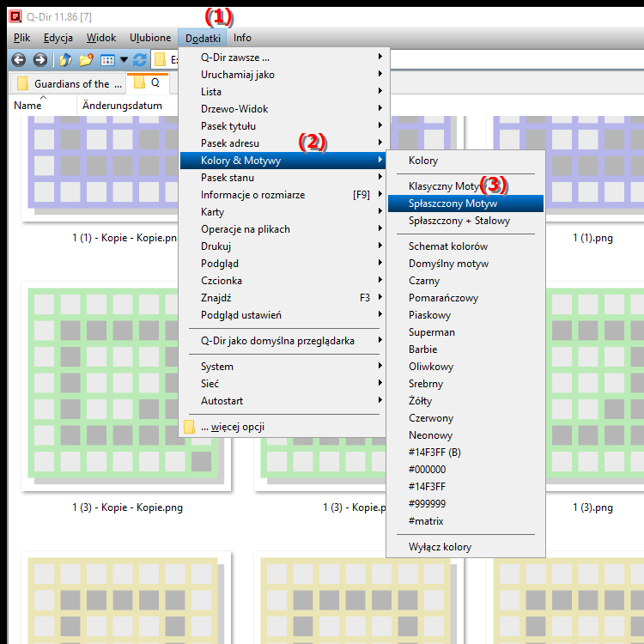This screenshot has height=644, width=644.
Task: Open the view mode dropdown arrow
Action: [124, 60]
